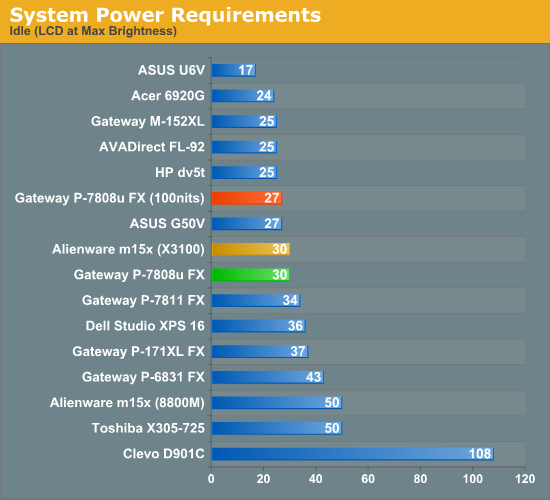Select the HP dv5t bar showing 25

click(x=244, y=173)
